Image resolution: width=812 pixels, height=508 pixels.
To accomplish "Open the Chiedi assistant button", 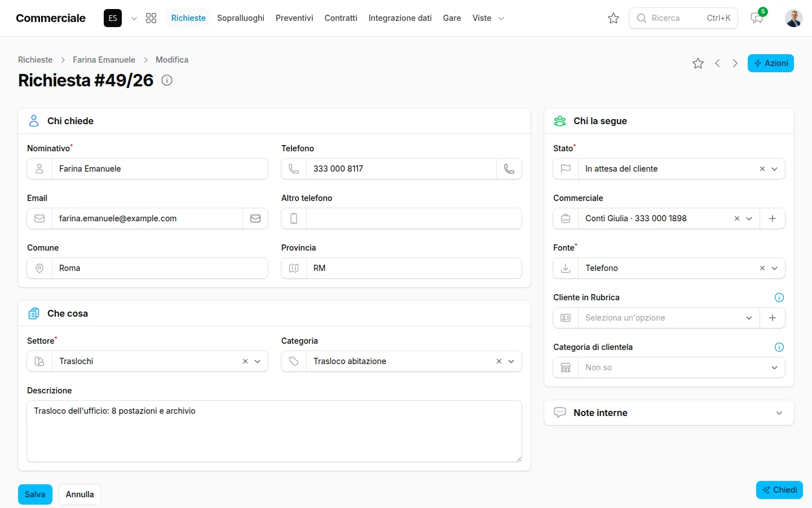I will click(x=779, y=490).
